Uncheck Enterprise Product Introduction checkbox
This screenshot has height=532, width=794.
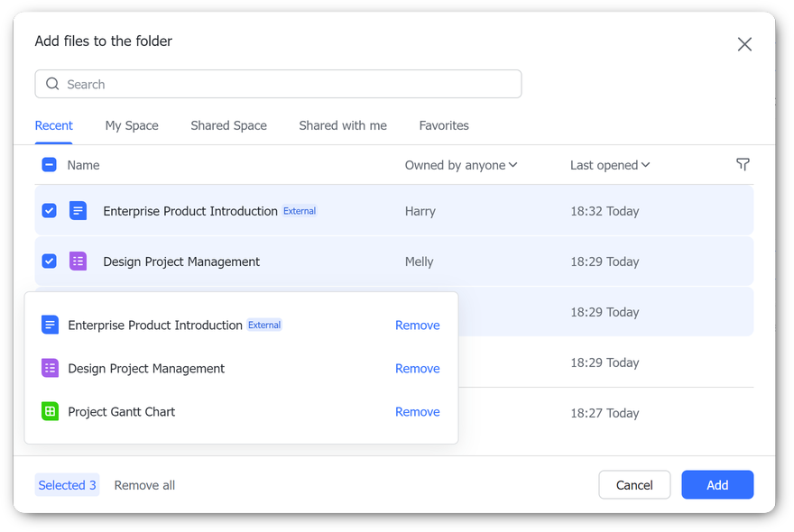(x=50, y=211)
